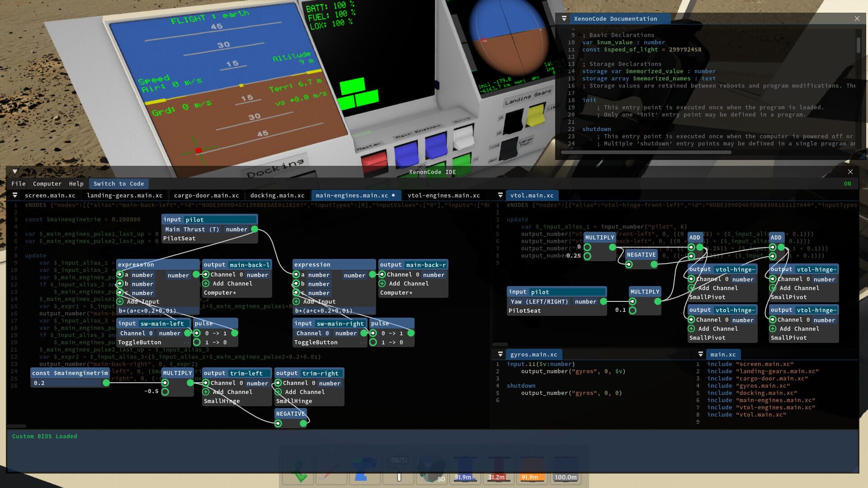
Task: Click Add Channel plus on main-back-l output
Action: coord(206,284)
